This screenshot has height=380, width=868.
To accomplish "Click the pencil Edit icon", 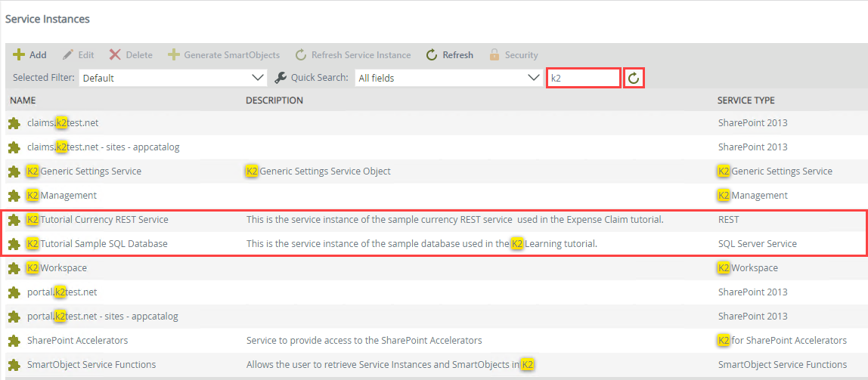I will click(67, 54).
